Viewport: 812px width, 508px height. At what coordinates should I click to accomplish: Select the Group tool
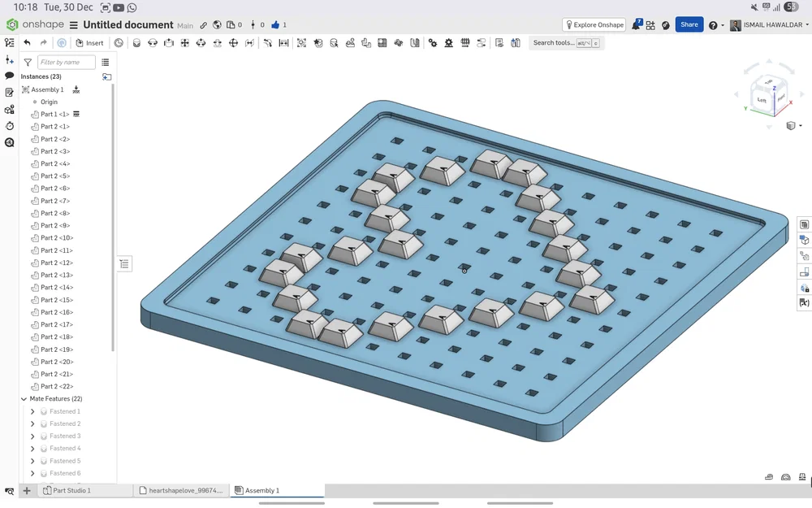302,43
